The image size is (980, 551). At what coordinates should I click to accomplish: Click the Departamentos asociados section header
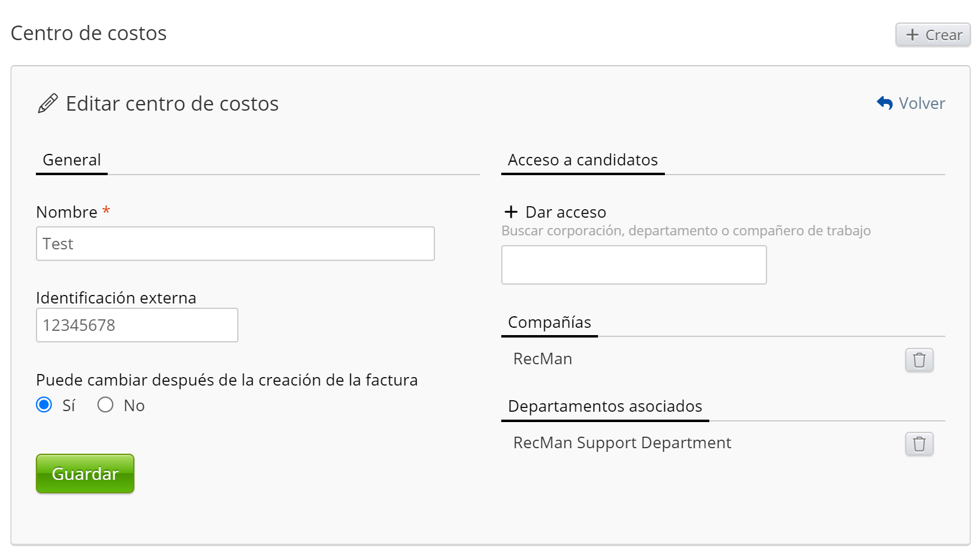coord(605,406)
